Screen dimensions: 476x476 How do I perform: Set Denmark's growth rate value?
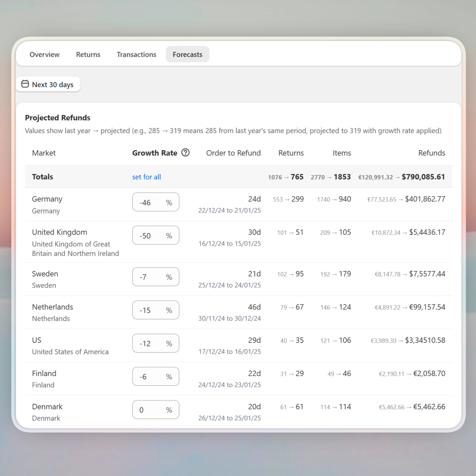click(155, 409)
